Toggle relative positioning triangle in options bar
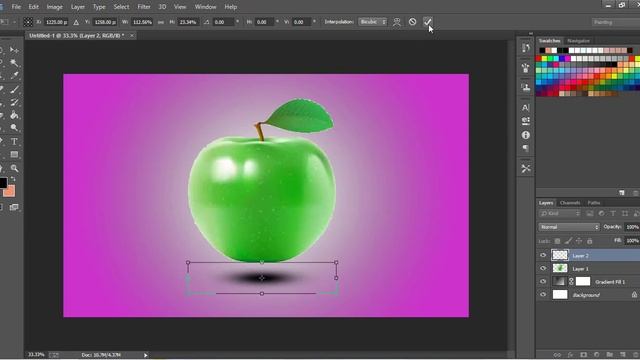This screenshot has width=640, height=360. pos(76,22)
